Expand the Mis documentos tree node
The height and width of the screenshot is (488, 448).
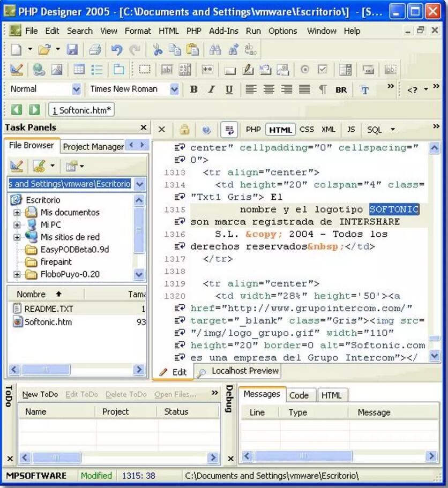pos(17,212)
